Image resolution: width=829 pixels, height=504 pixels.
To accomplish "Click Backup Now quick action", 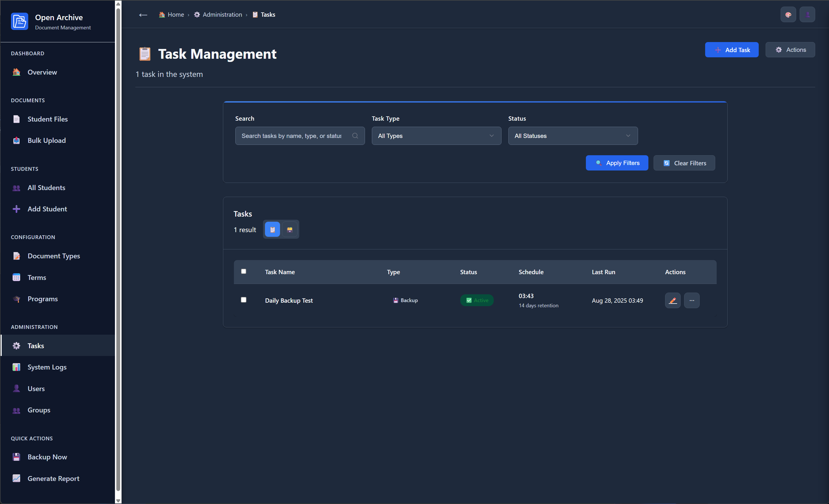I will 58,457.
